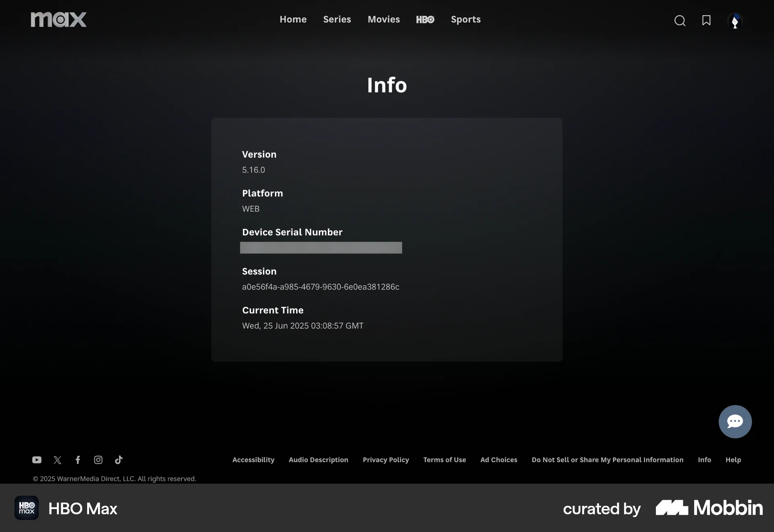Open HBO Max Instagram icon
The image size is (774, 532).
(x=98, y=460)
